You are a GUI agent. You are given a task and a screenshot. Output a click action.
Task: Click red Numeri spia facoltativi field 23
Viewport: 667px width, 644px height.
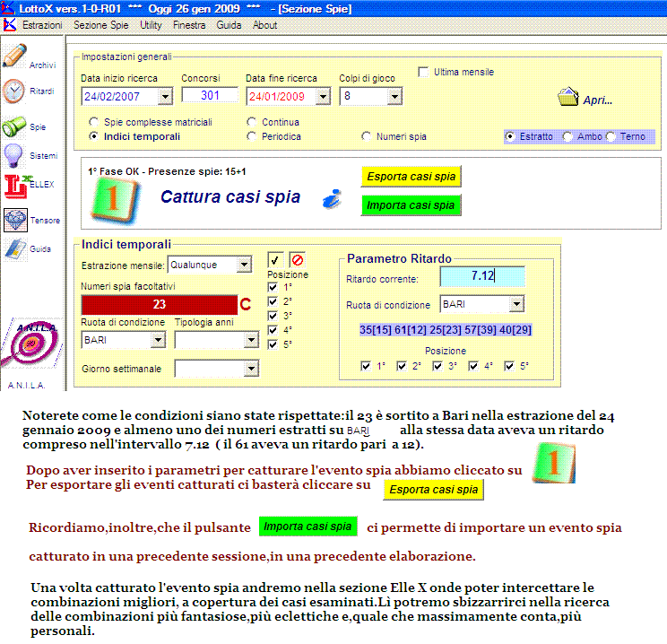click(x=160, y=304)
